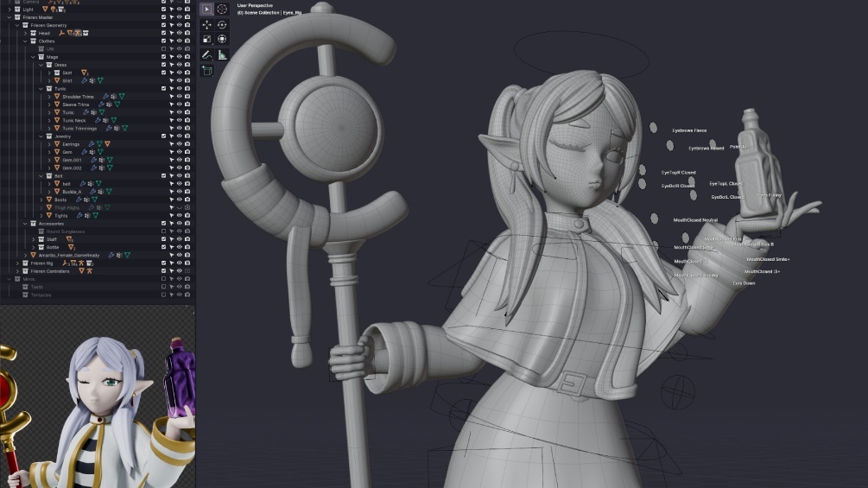The height and width of the screenshot is (488, 868).
Task: Toggle selectability arrow for Earrings
Action: 172,144
